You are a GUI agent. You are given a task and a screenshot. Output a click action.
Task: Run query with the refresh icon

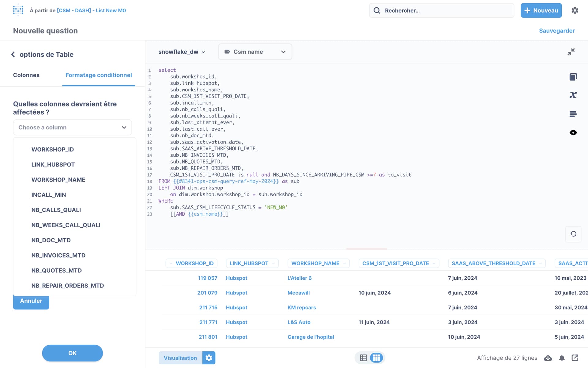click(573, 234)
